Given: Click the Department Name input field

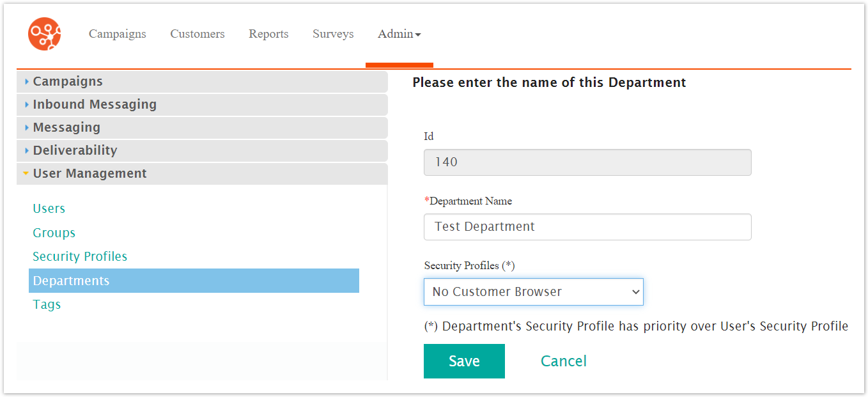Looking at the screenshot, I should pyautogui.click(x=587, y=227).
